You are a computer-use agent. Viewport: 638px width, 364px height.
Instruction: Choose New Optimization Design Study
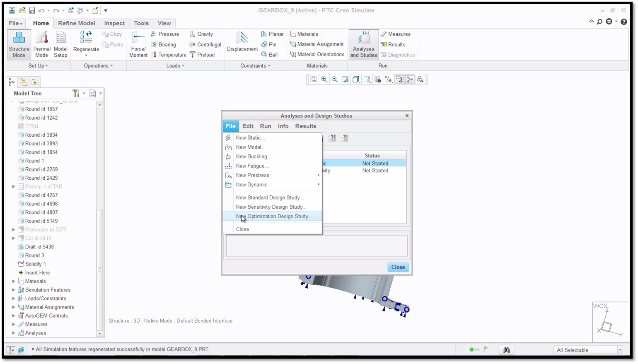click(x=273, y=217)
